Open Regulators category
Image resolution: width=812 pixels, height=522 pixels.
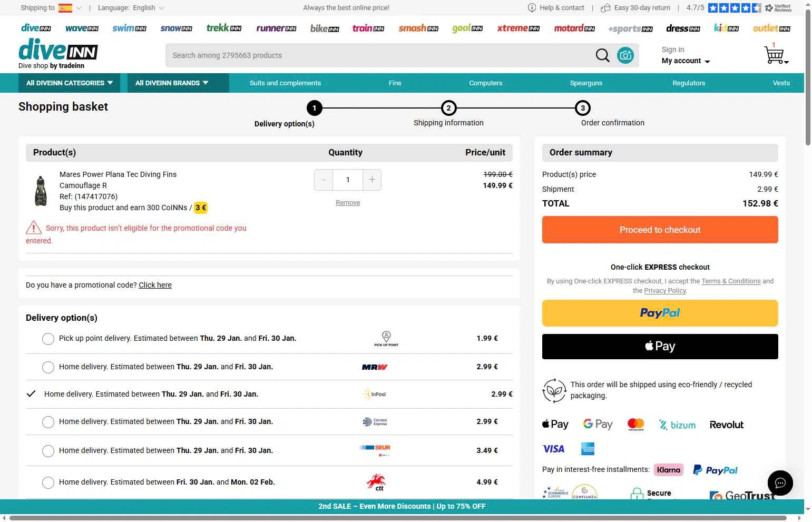click(x=688, y=83)
